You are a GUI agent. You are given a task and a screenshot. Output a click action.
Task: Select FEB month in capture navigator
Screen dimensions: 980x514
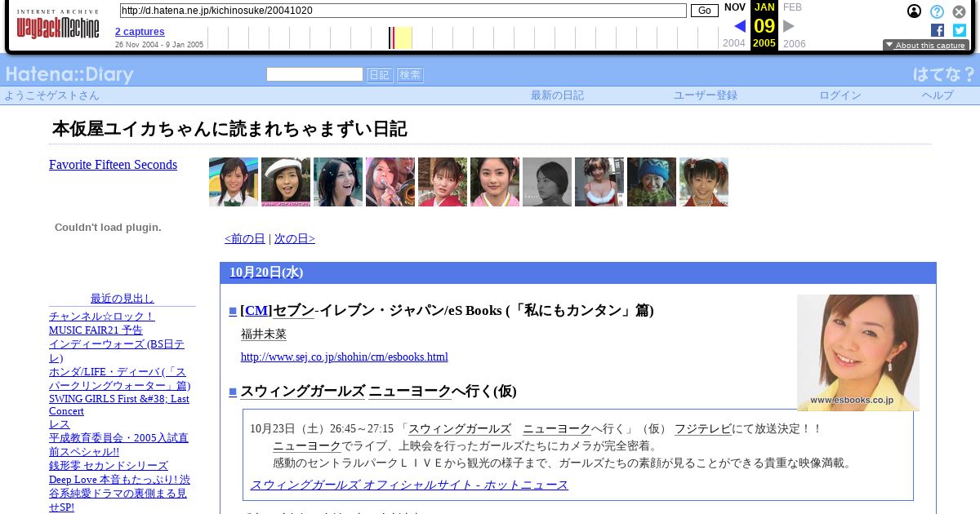coord(792,7)
